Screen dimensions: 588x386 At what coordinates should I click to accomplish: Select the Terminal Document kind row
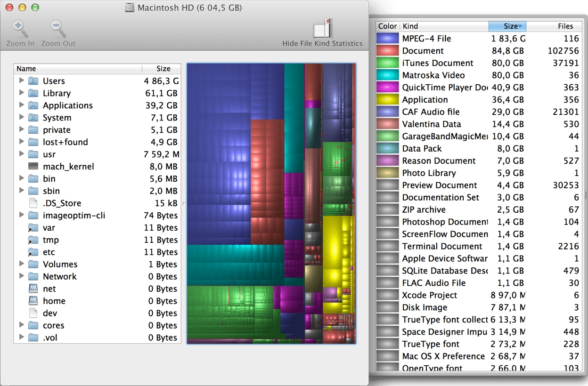pos(478,247)
